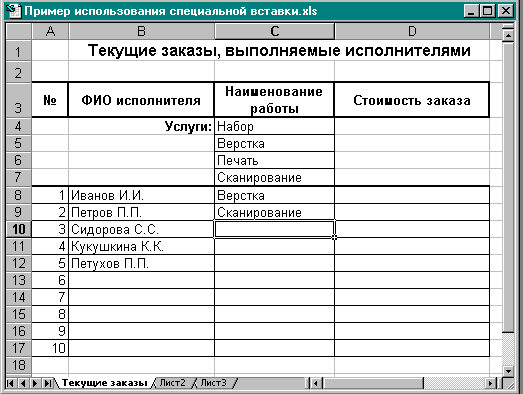
Task: Go to last sheet tab navigation arrow
Action: click(x=47, y=383)
